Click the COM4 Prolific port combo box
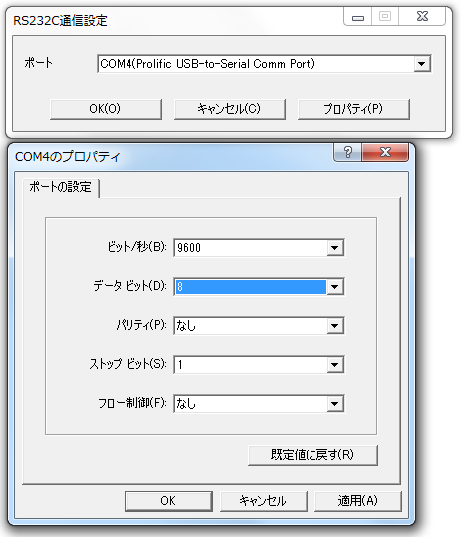The width and height of the screenshot is (464, 537). point(264,64)
